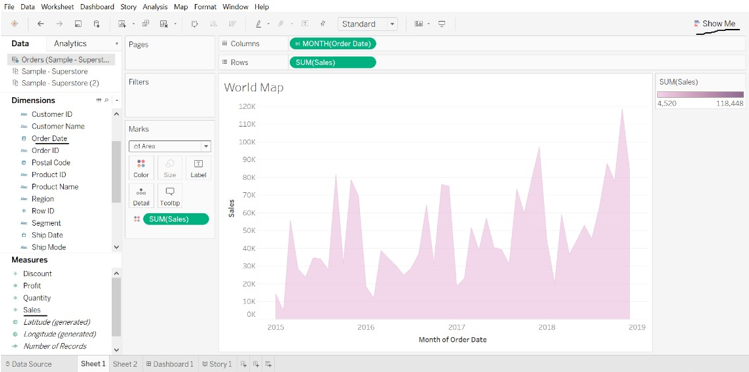Click the Undo back arrow
This screenshot has width=749, height=372.
point(41,24)
